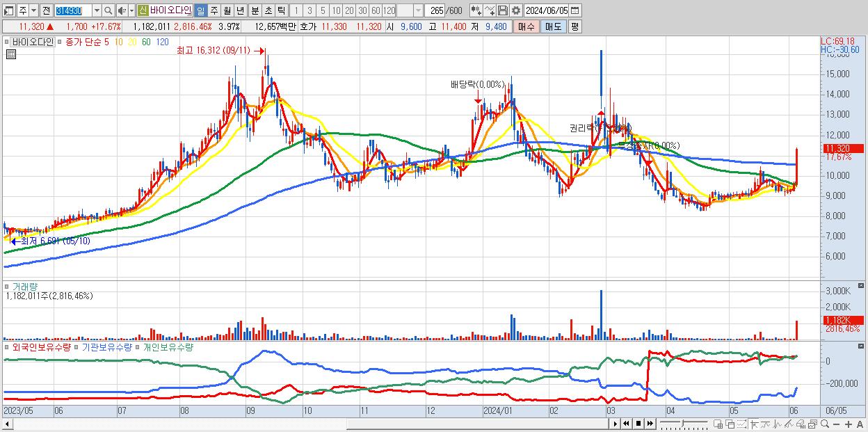Open the chart settings gear icon
This screenshot has height=432, width=868.
tap(515, 10)
